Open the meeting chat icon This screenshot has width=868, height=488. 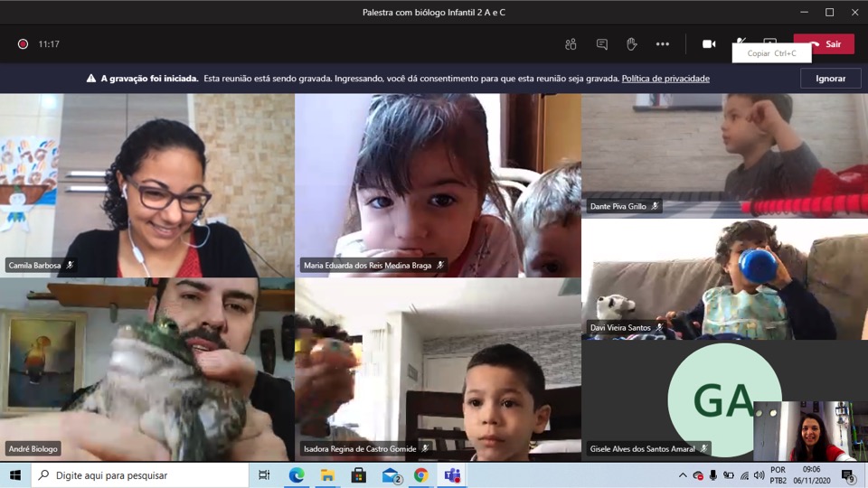[601, 44]
